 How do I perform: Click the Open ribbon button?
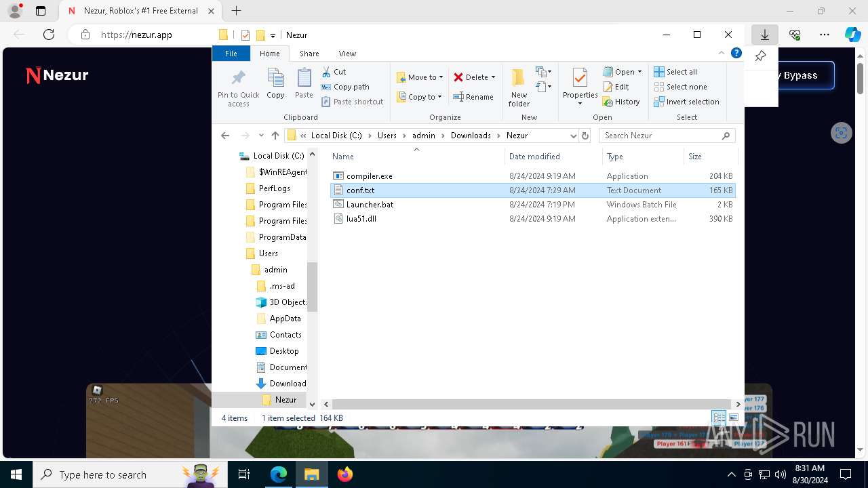619,72
